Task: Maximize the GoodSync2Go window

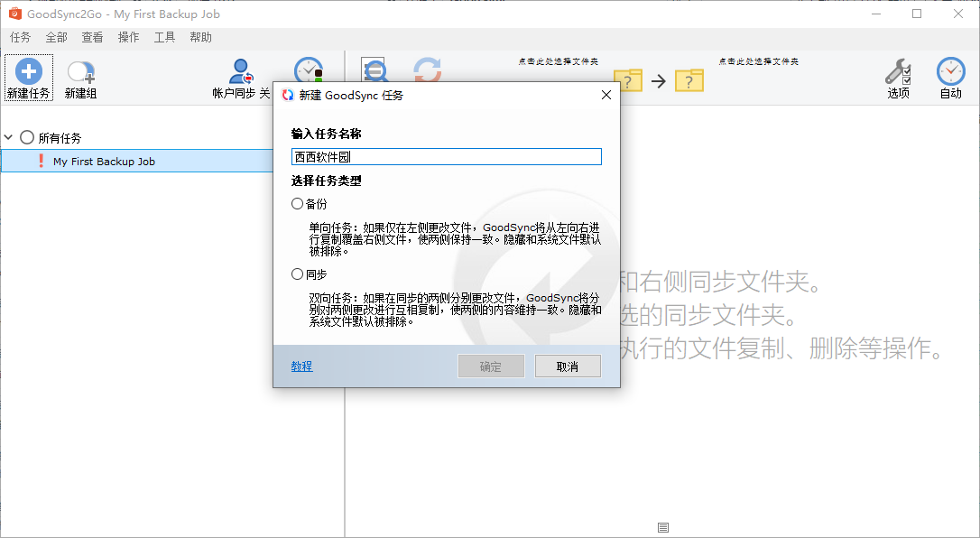Action: (x=917, y=14)
